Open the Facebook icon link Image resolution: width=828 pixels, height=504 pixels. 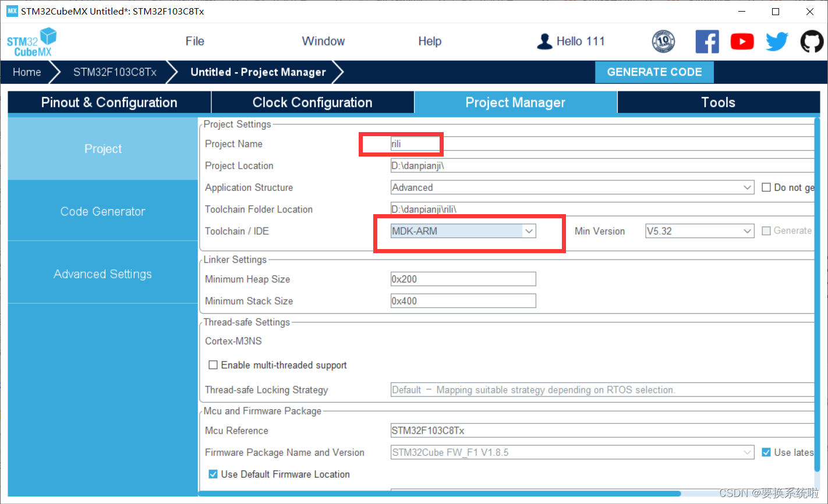[707, 41]
